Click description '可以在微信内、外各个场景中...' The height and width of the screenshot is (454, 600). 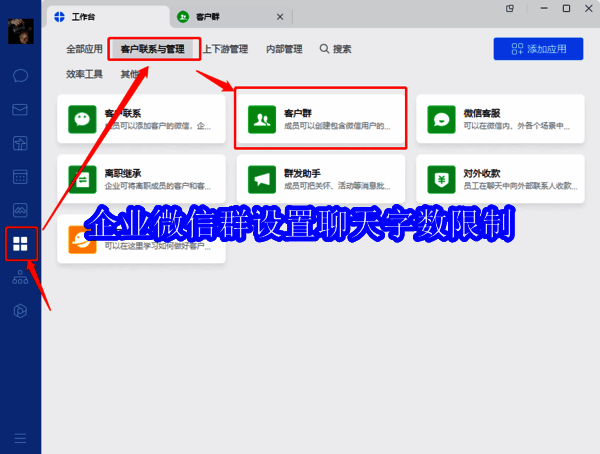pyautogui.click(x=517, y=126)
